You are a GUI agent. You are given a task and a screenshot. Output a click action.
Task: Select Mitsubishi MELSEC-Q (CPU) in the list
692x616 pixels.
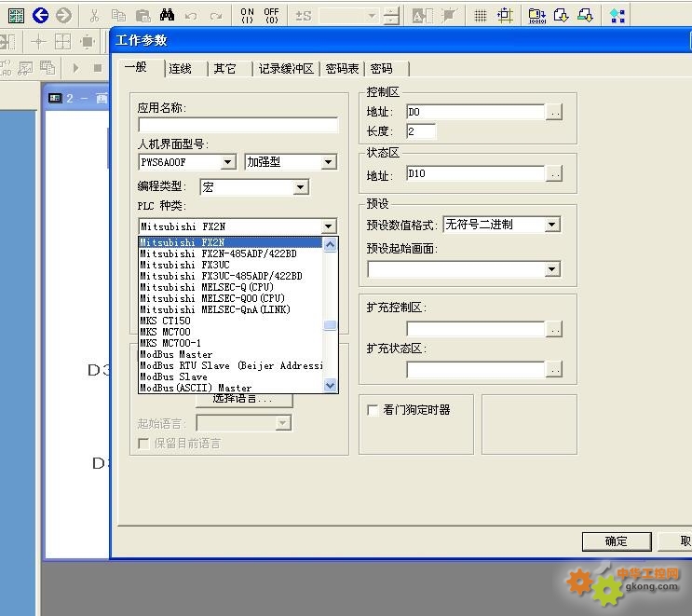(230, 287)
